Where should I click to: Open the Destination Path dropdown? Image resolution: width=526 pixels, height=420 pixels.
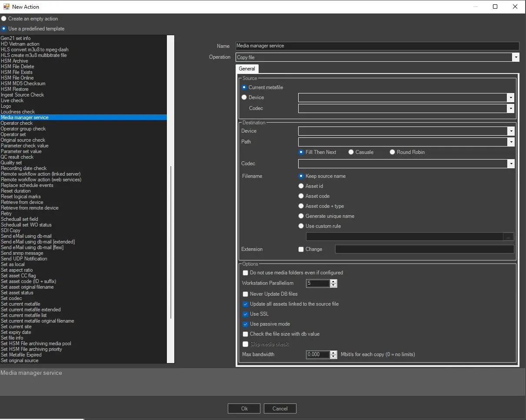[511, 142]
